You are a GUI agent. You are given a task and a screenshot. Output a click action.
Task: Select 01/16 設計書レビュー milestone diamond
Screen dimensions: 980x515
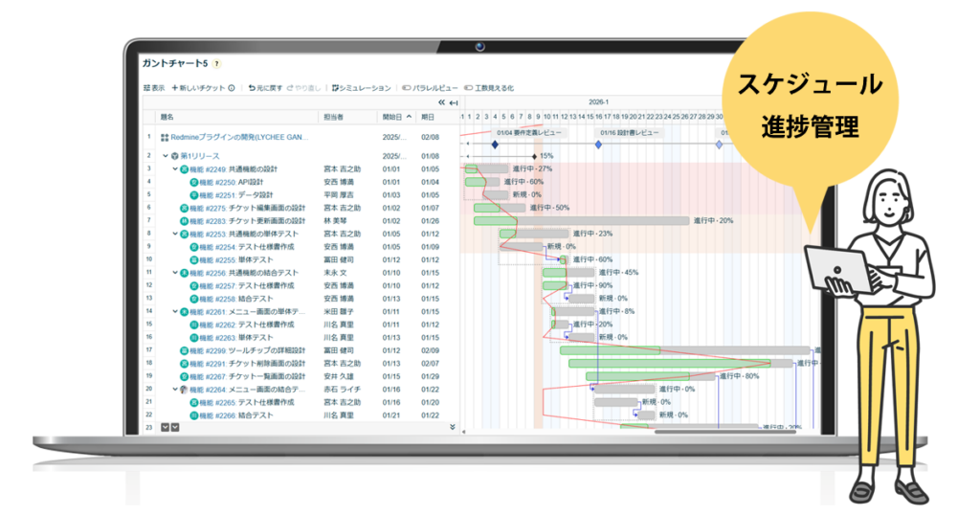598,145
